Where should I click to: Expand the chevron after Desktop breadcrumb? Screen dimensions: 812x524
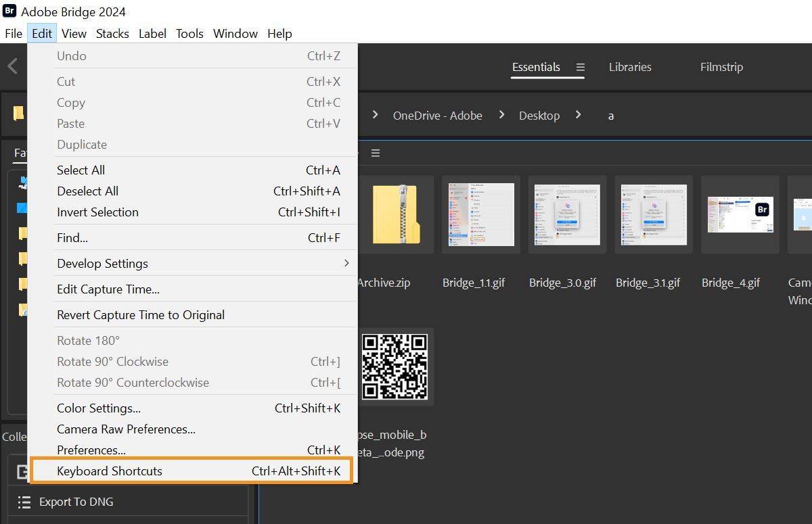(579, 115)
